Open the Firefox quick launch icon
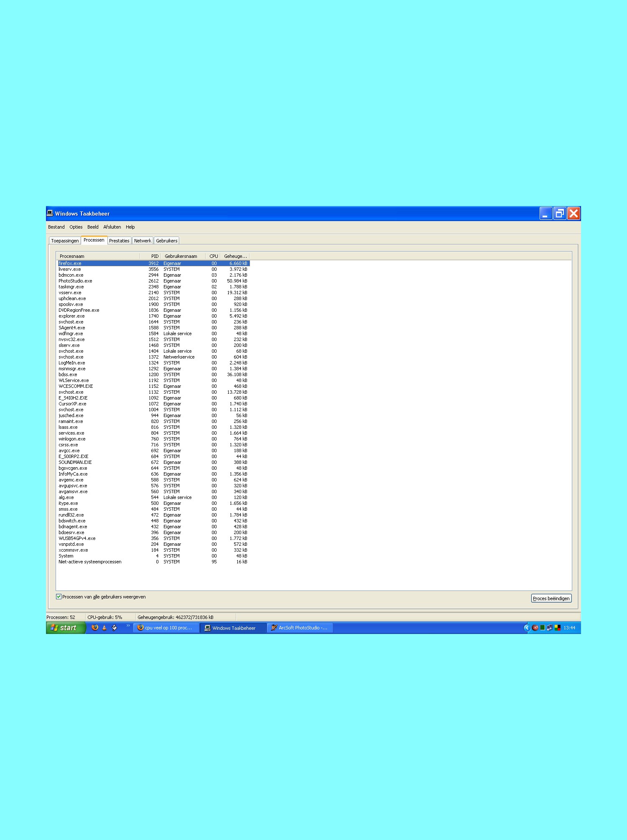 [x=95, y=627]
